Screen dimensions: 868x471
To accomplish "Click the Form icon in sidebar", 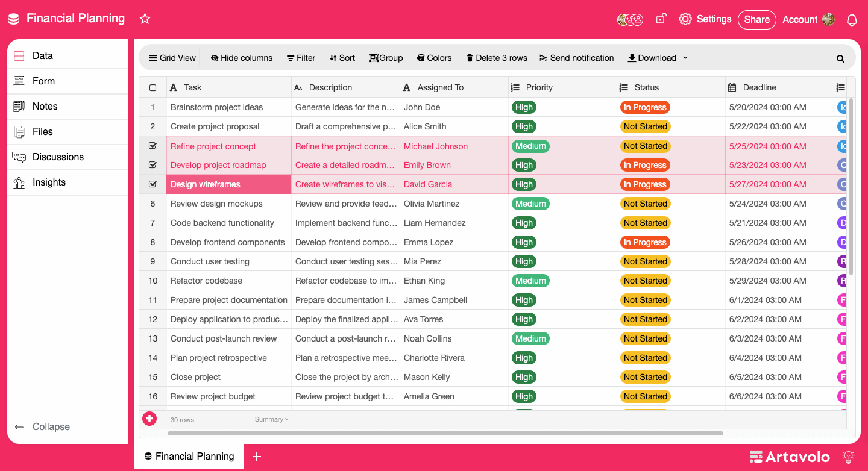I will tap(19, 81).
